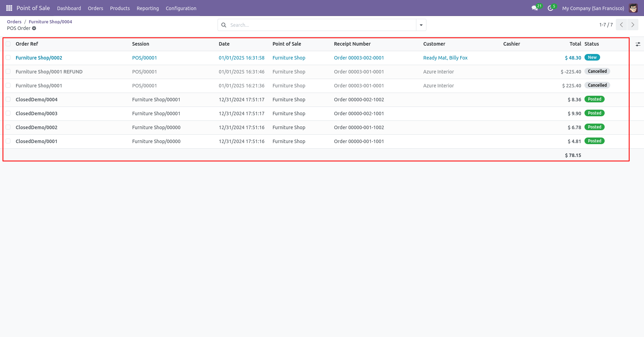Open order Furniture Shop/0002
The height and width of the screenshot is (337, 644).
[39, 58]
